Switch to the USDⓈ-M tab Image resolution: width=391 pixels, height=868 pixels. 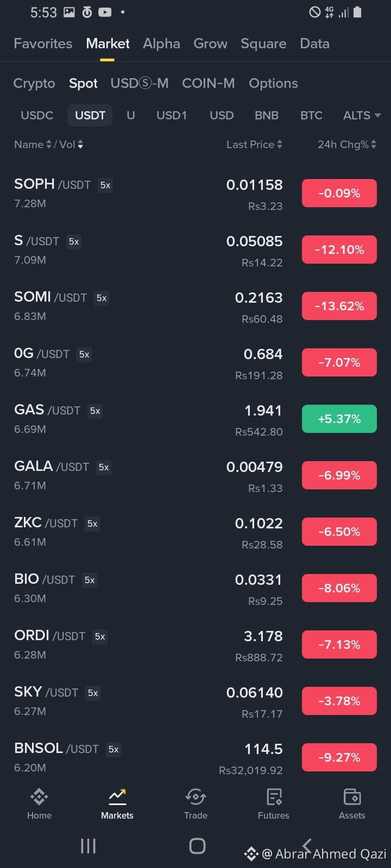pyautogui.click(x=140, y=83)
